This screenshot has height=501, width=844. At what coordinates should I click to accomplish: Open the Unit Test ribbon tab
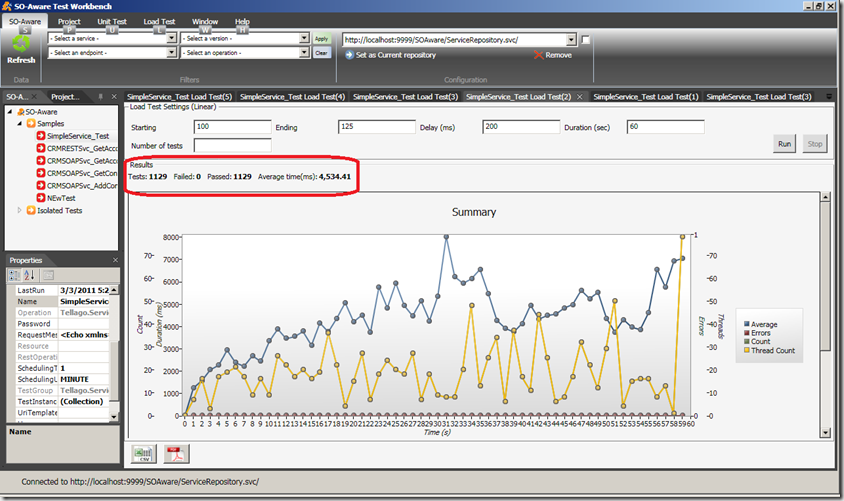click(112, 22)
